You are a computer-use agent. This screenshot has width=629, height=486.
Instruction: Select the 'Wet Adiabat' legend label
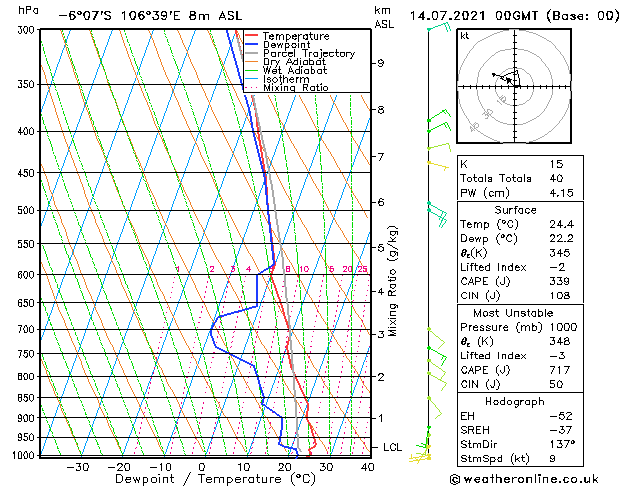pyautogui.click(x=295, y=71)
